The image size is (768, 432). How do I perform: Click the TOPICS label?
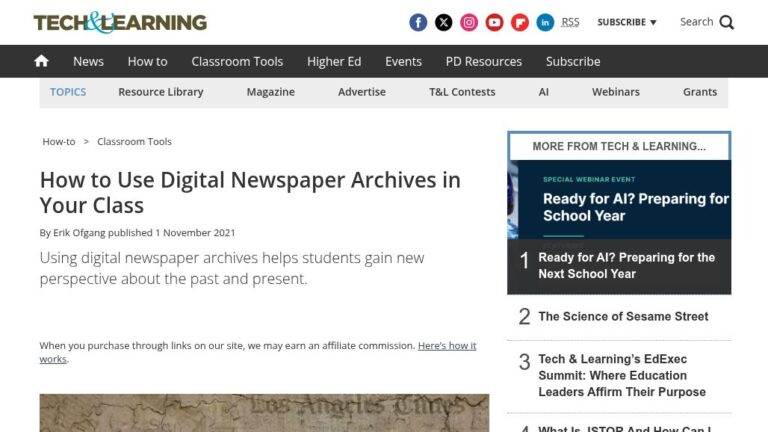[x=68, y=92]
